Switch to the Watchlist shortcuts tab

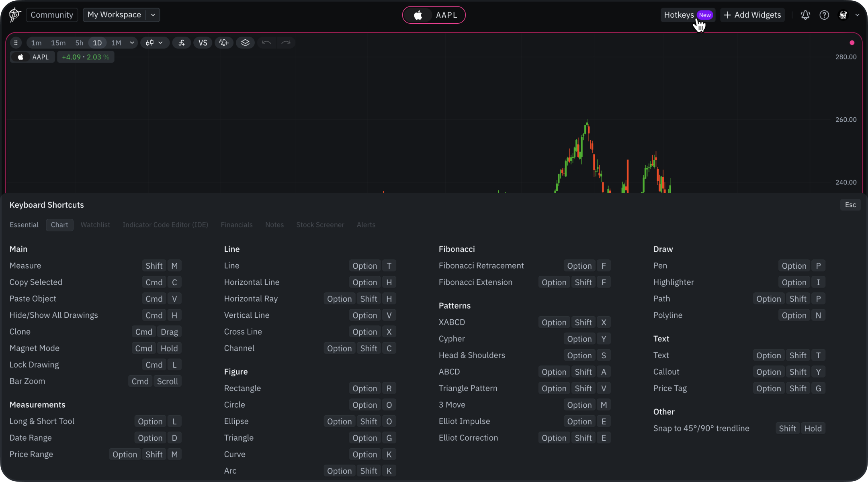tap(95, 225)
